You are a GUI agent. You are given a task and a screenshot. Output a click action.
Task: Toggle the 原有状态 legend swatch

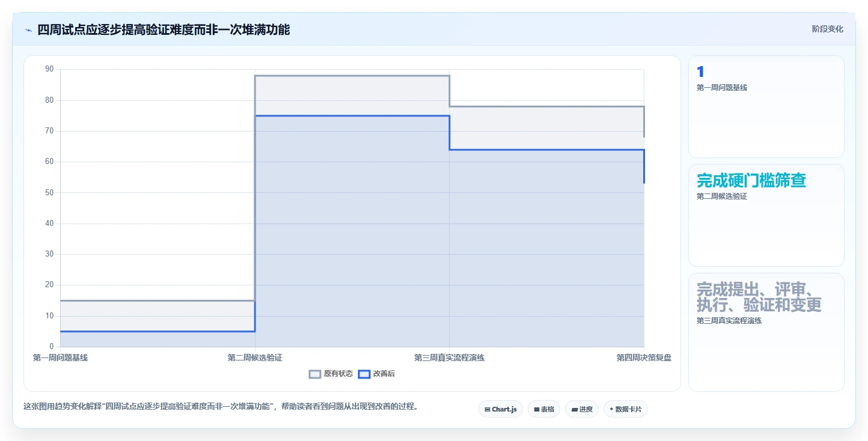[315, 374]
